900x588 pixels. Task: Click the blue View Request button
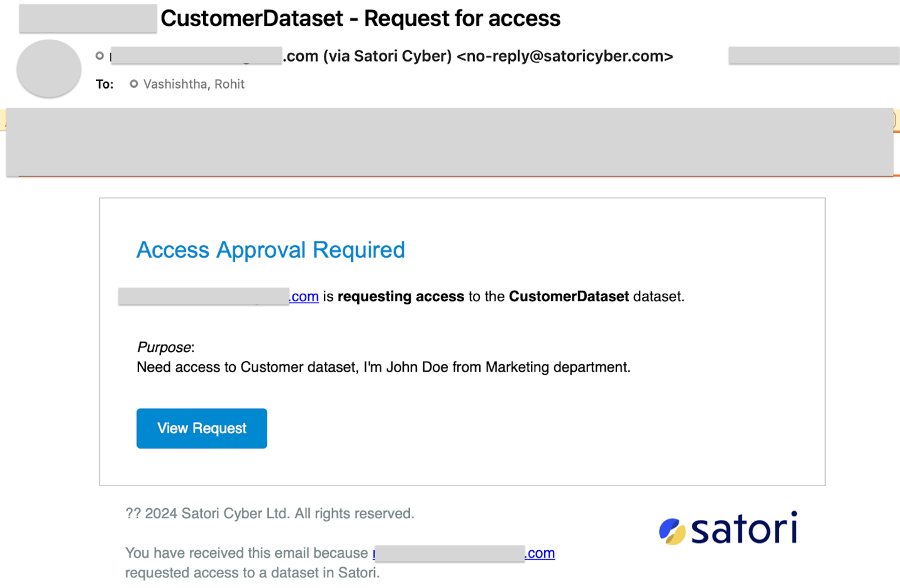(201, 428)
